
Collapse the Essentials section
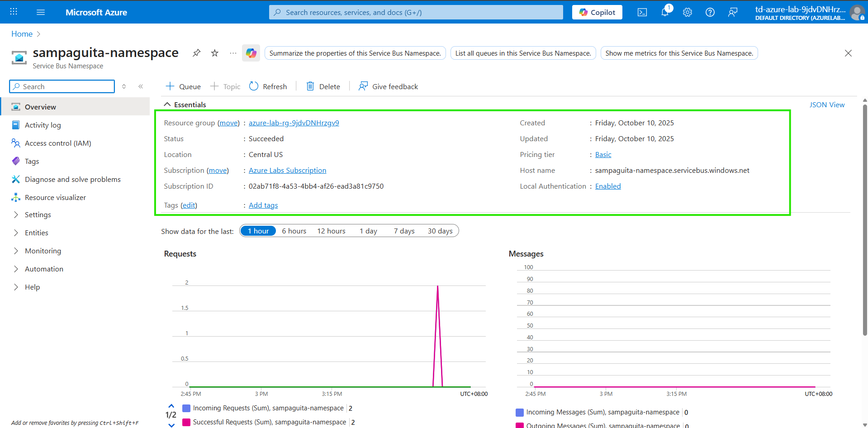(x=167, y=105)
